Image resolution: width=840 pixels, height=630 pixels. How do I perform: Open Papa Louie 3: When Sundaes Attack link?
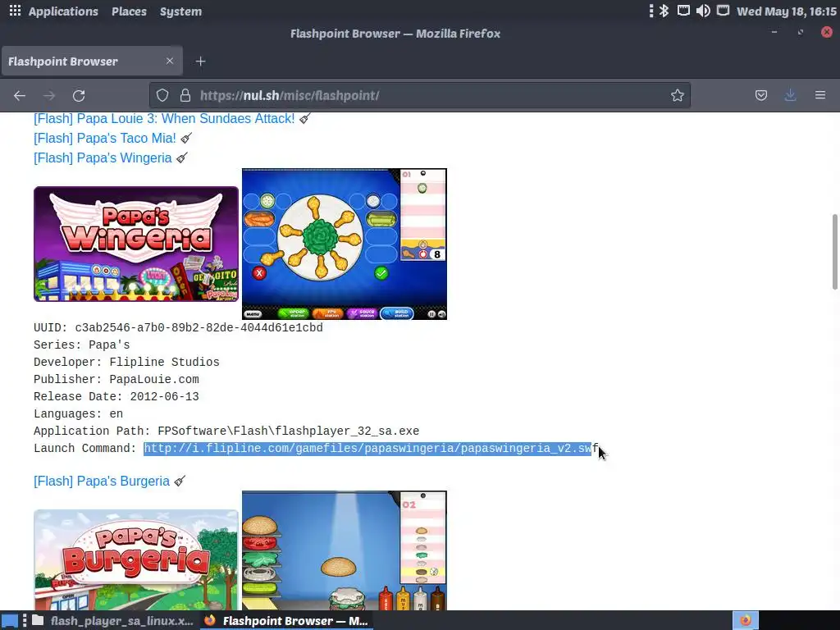click(164, 118)
